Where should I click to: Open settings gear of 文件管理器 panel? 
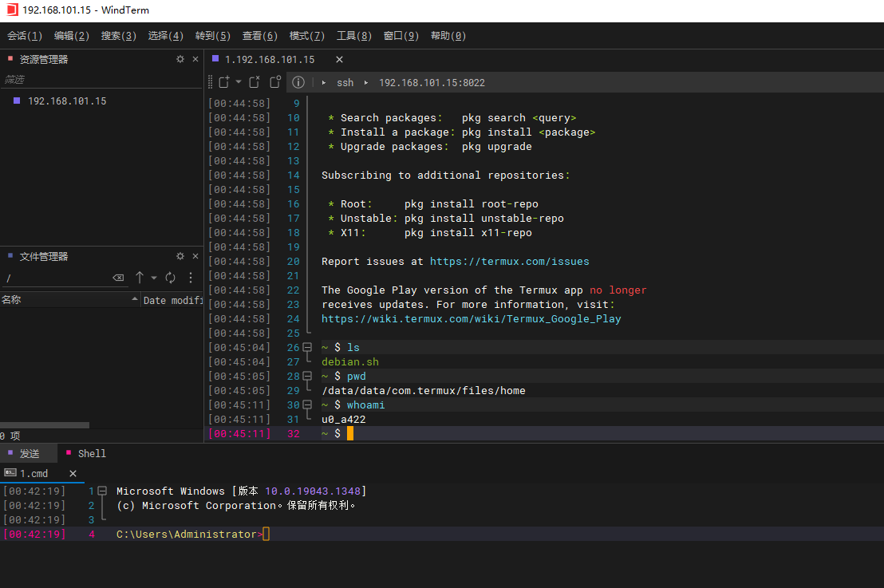tap(180, 256)
